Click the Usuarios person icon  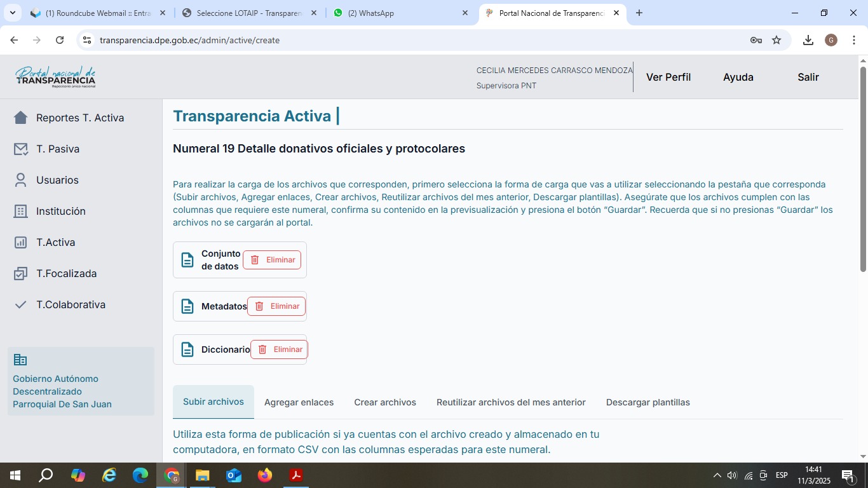(x=20, y=180)
